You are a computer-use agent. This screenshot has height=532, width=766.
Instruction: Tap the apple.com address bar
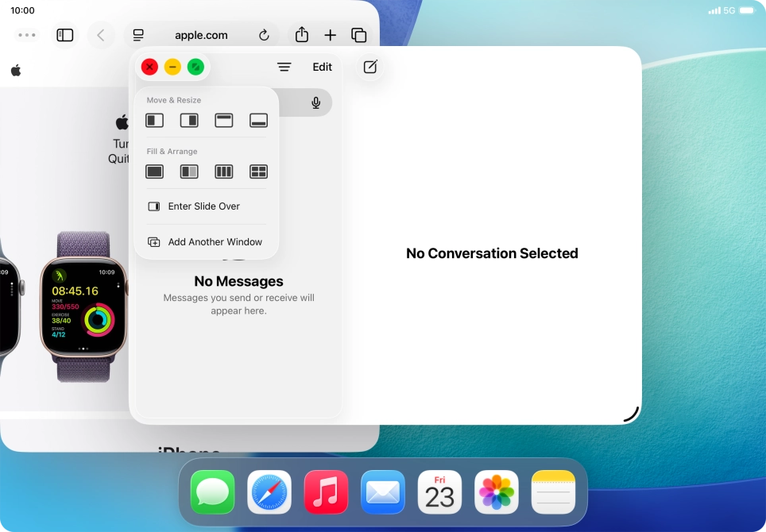[x=201, y=35]
